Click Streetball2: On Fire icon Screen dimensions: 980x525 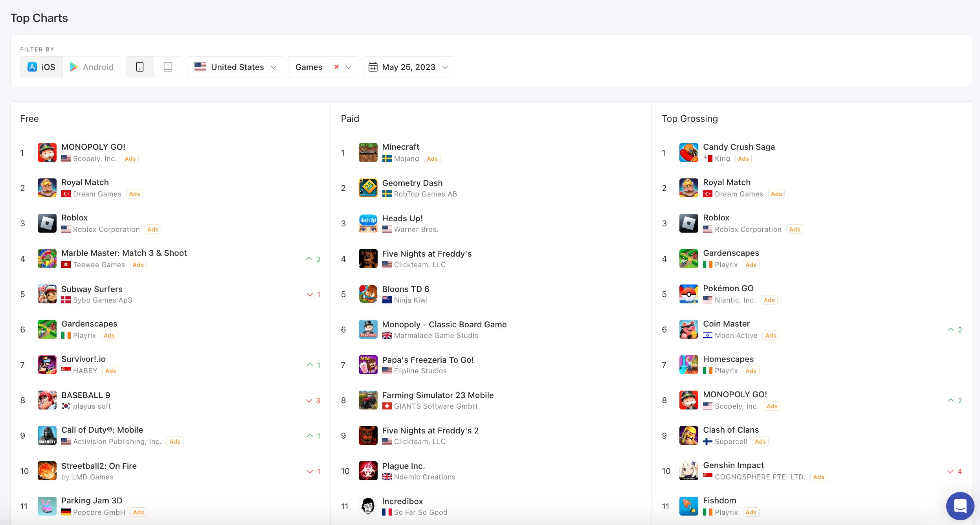(47, 471)
